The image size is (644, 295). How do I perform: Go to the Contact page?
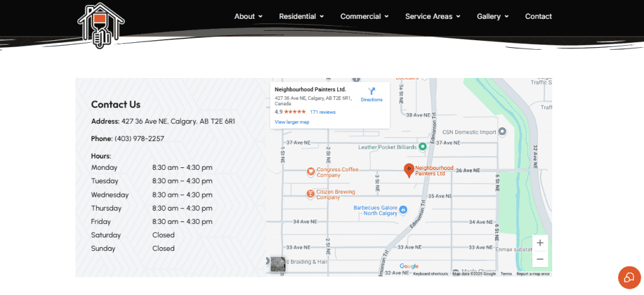click(538, 16)
